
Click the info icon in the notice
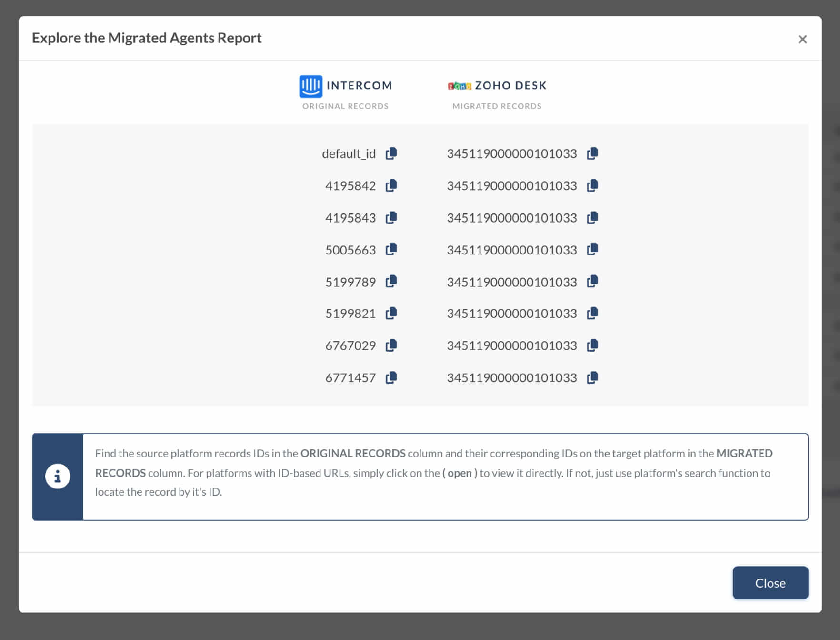pyautogui.click(x=58, y=476)
